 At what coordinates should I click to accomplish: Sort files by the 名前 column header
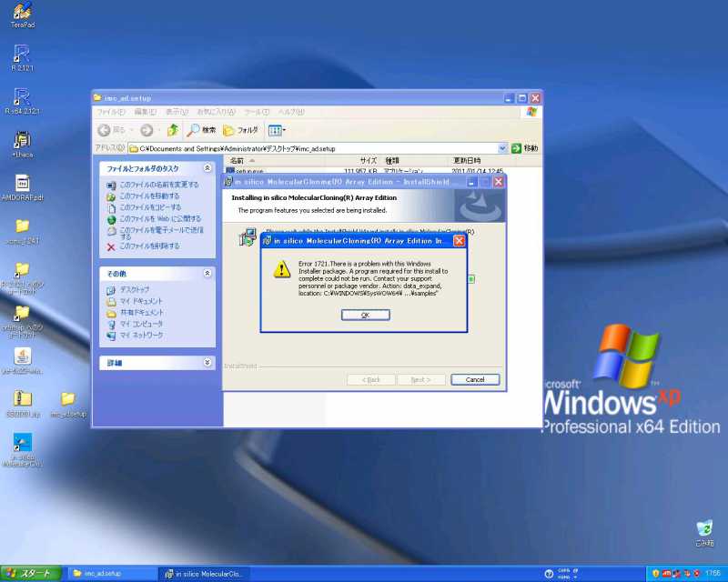[275, 161]
